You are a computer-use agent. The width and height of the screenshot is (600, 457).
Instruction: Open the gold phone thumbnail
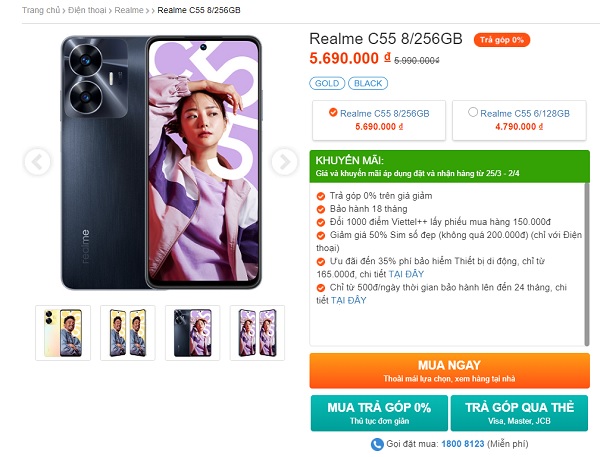click(63, 332)
